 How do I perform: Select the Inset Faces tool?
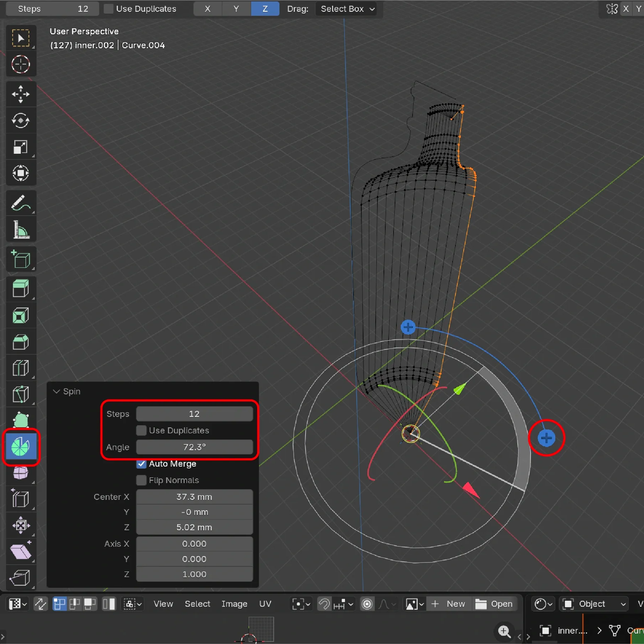[x=21, y=315]
